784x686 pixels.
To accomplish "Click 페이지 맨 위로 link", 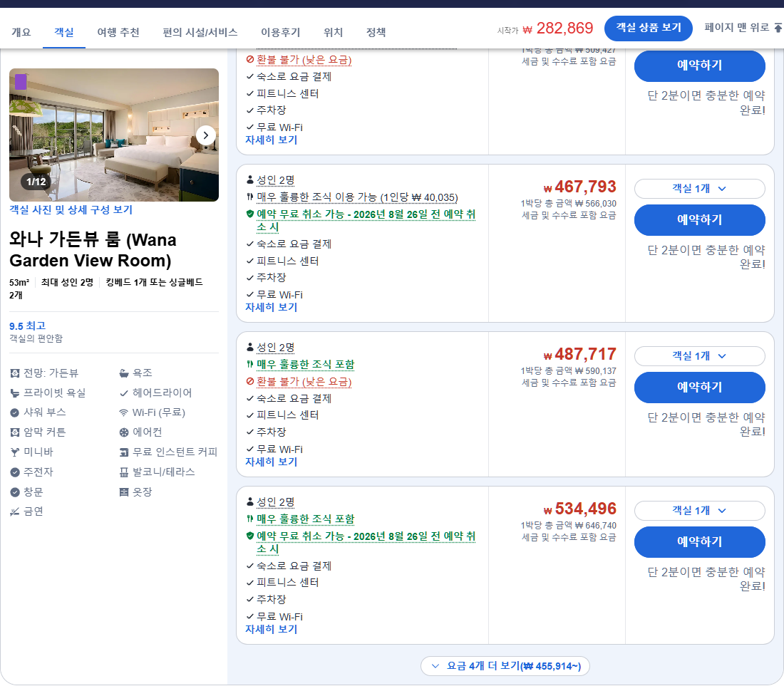I will pyautogui.click(x=736, y=28).
